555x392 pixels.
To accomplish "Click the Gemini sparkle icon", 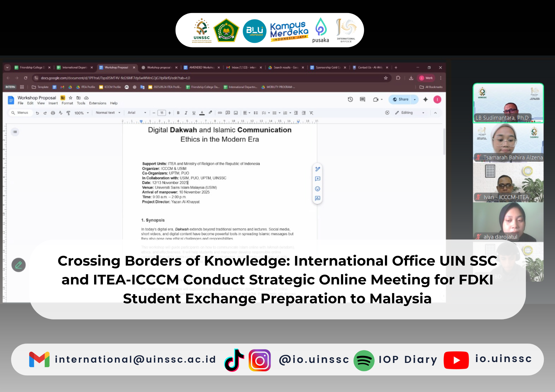I will click(x=425, y=99).
